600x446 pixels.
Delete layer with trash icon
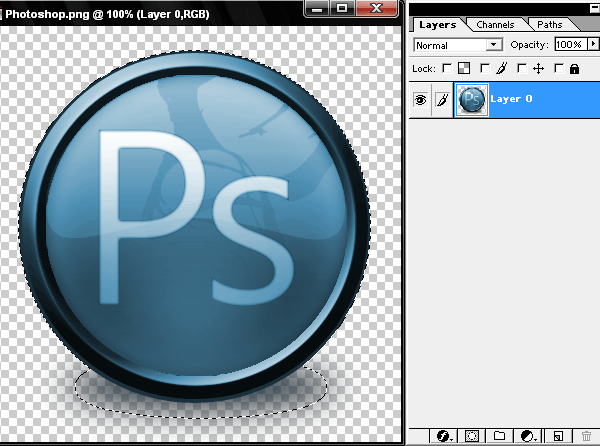(586, 436)
